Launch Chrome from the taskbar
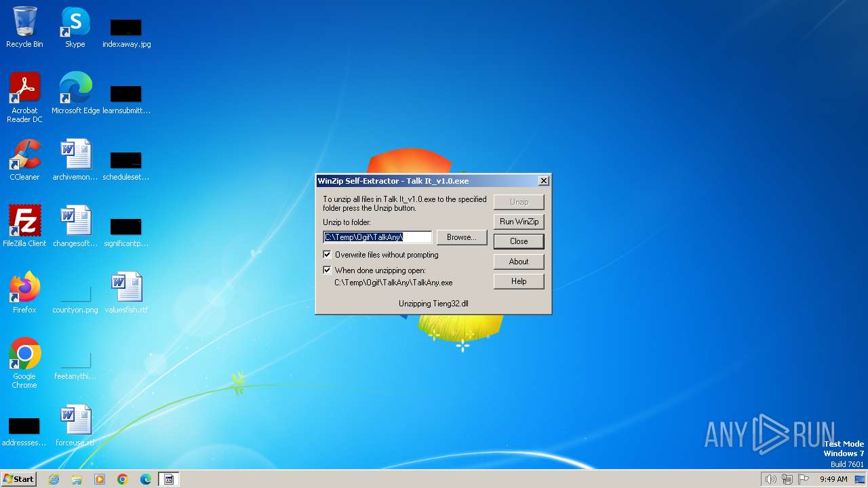The height and width of the screenshot is (488, 868). (x=123, y=479)
